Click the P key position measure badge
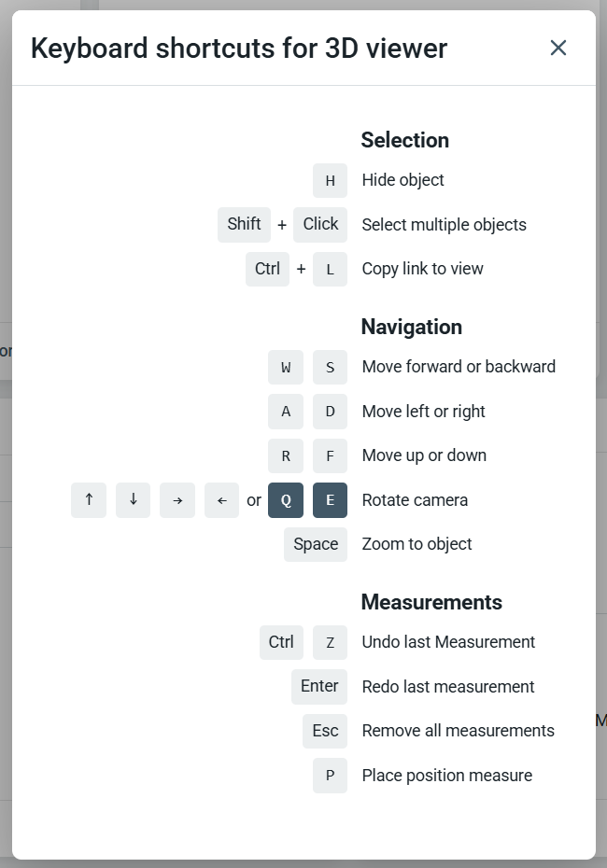This screenshot has height=868, width=607. coord(330,776)
